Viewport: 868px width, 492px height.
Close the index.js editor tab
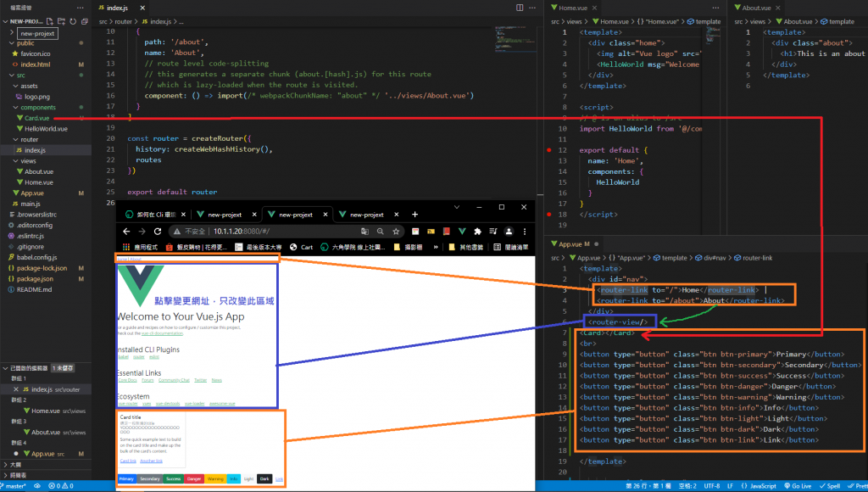tap(142, 8)
